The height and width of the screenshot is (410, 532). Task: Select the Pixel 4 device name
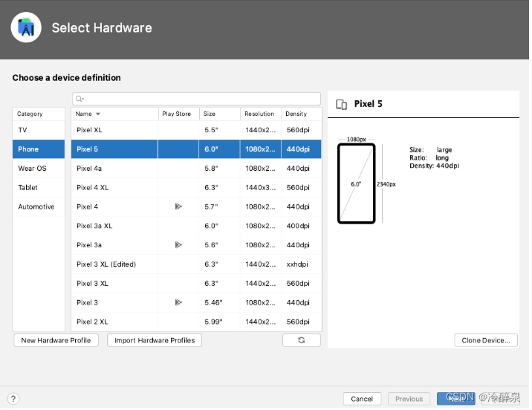coord(87,206)
